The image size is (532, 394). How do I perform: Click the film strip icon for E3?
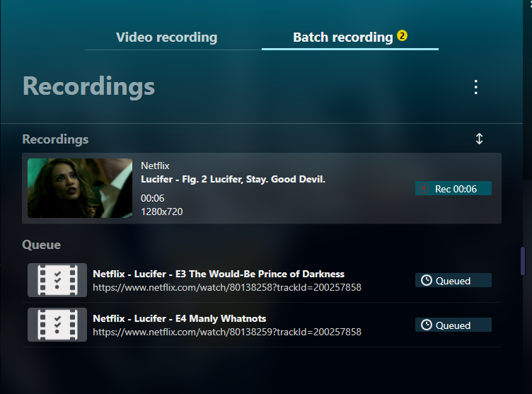click(x=57, y=280)
